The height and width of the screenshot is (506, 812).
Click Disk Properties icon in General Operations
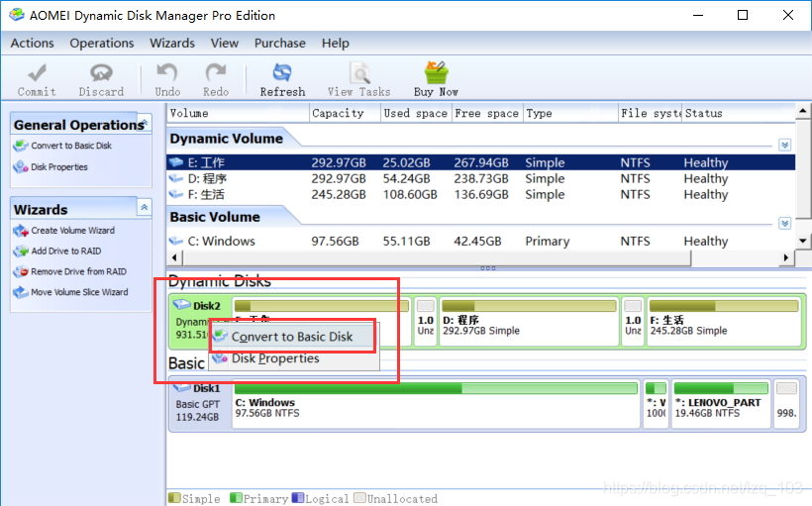coord(21,167)
